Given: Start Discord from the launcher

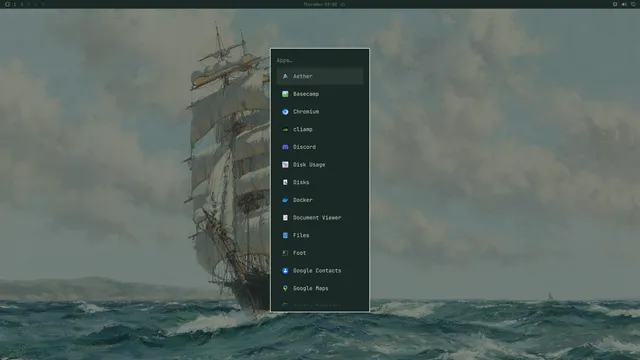Looking at the screenshot, I should 320,147.
